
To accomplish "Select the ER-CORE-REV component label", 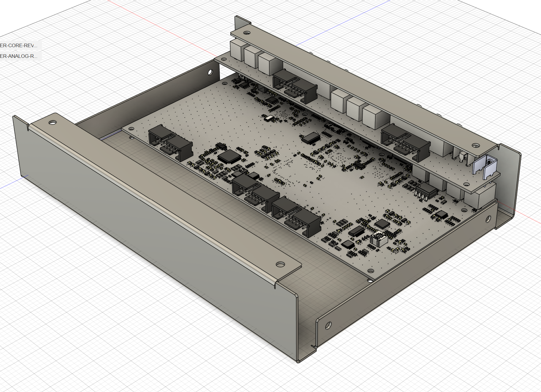I will click(19, 45).
